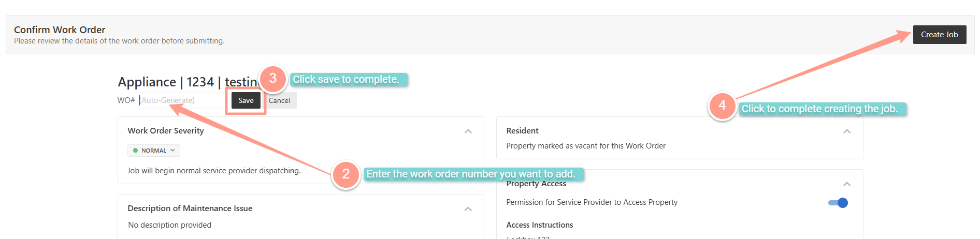Collapse the Resident section
The height and width of the screenshot is (239, 980).
point(847,131)
